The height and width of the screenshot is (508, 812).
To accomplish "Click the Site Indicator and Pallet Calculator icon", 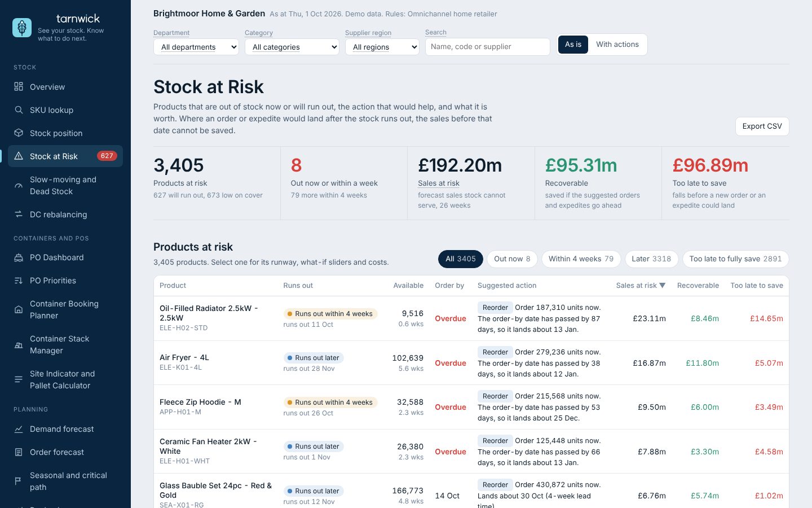I will point(19,380).
